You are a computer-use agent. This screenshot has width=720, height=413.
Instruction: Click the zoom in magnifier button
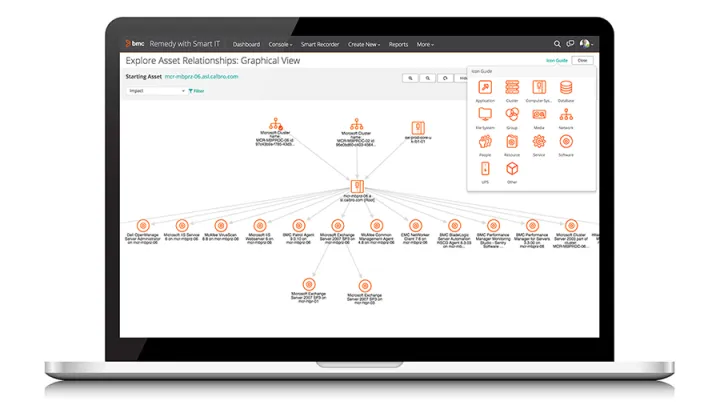(x=410, y=77)
